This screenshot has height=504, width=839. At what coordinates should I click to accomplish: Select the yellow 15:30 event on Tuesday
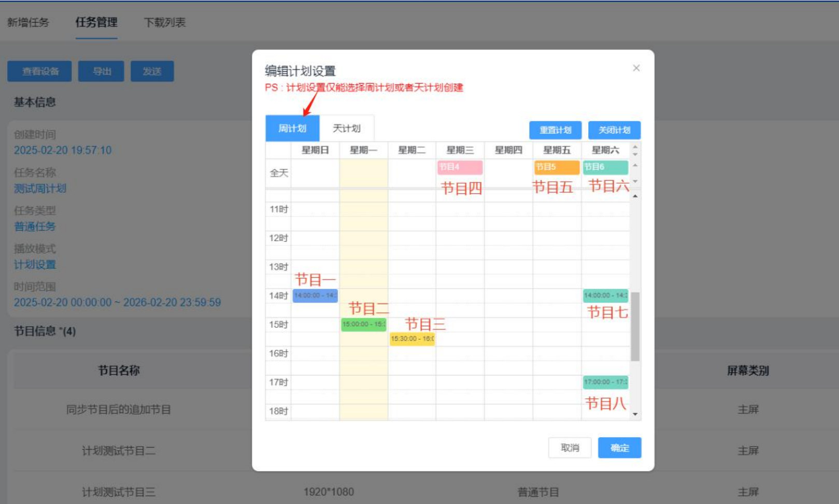(x=412, y=339)
